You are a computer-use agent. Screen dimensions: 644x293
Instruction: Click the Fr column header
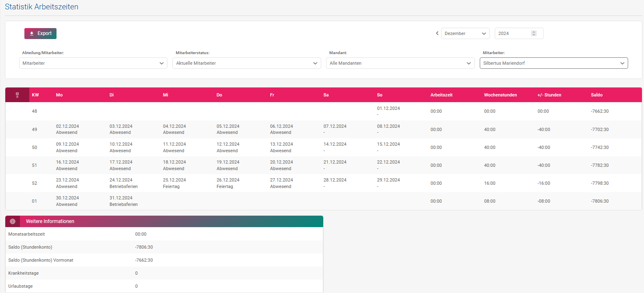(272, 95)
